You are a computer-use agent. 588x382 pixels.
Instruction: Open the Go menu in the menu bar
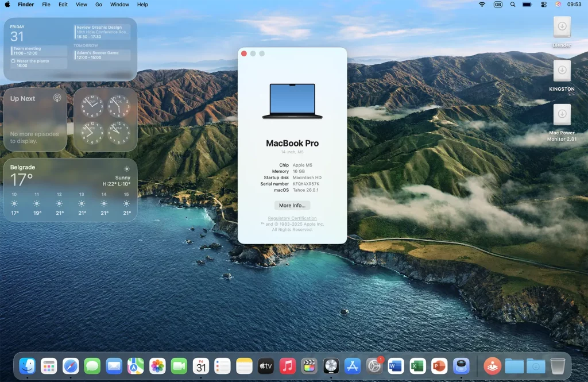tap(99, 5)
